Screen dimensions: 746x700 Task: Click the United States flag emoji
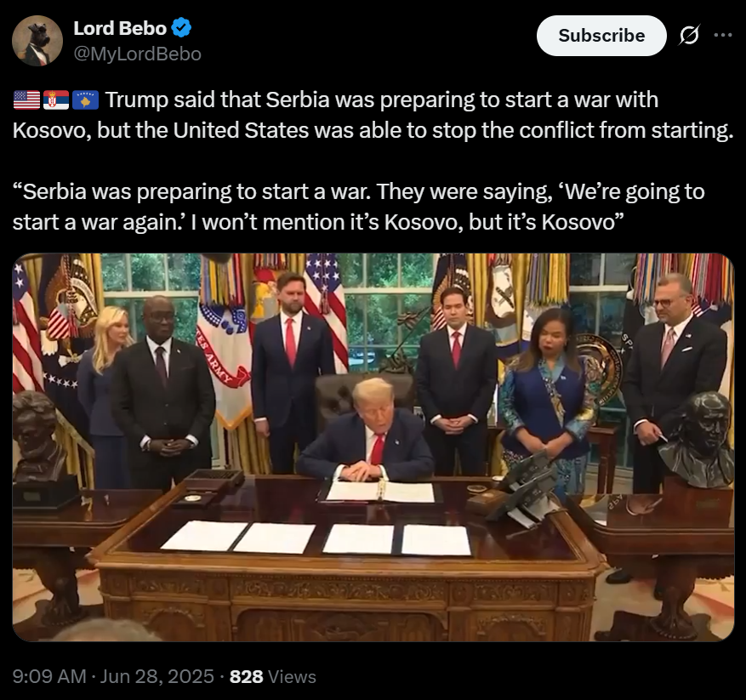[x=26, y=100]
